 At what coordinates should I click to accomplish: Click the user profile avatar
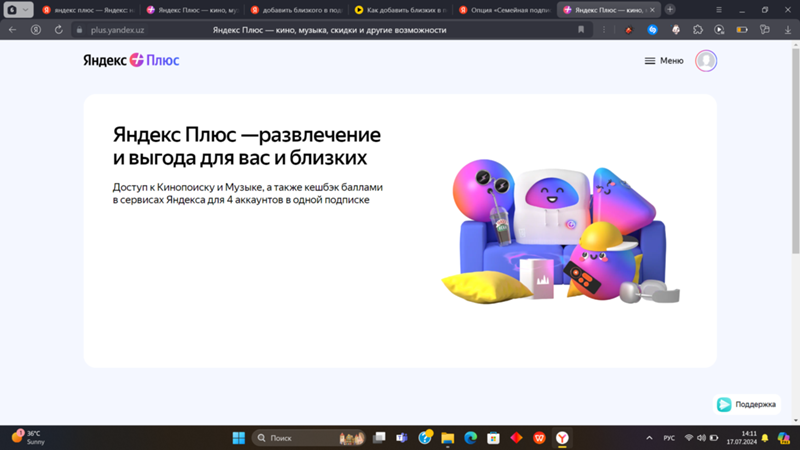(x=706, y=61)
